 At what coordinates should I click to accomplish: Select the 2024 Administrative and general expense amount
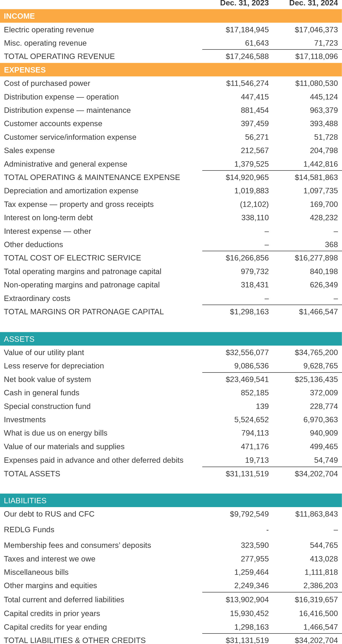320,164
